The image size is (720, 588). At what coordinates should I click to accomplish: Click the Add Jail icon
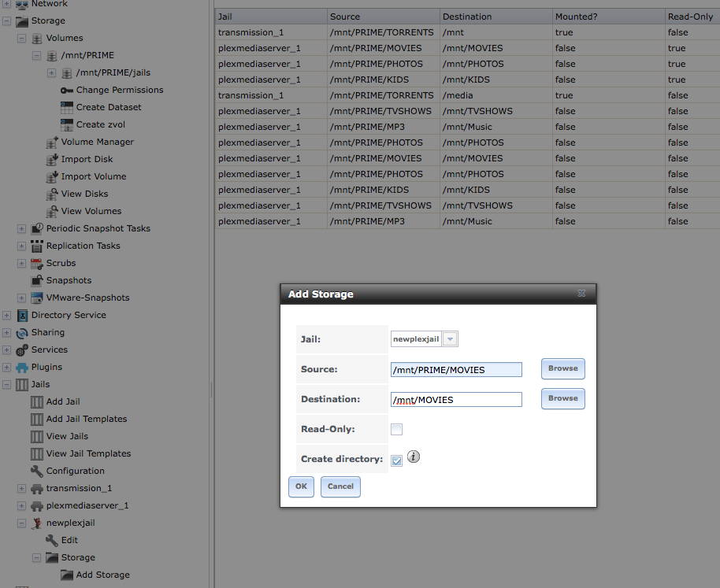click(37, 402)
